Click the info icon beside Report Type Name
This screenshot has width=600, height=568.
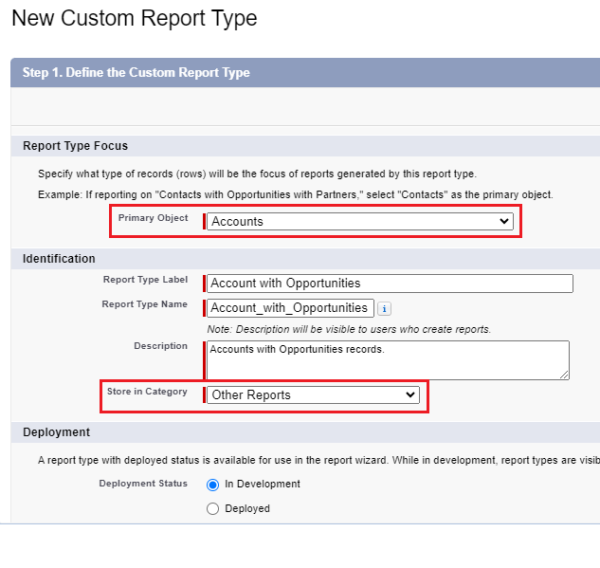coord(385,309)
